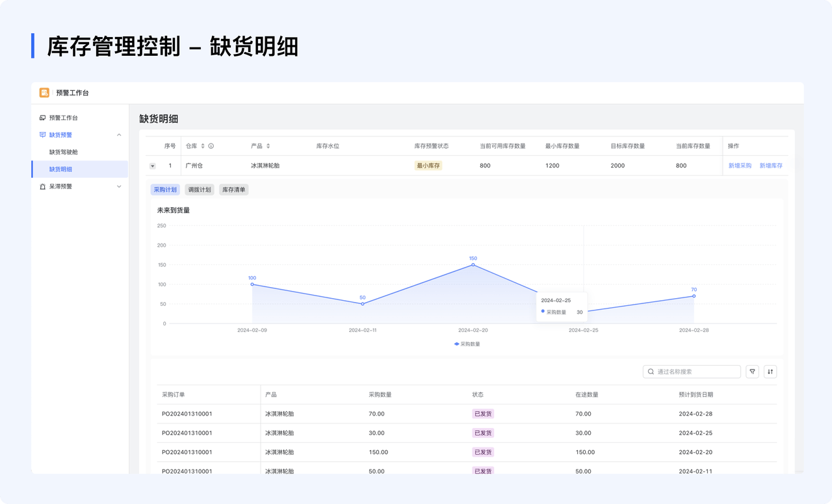
Task: Click order PO202401310001 due 2024-02-25
Action: click(187, 433)
